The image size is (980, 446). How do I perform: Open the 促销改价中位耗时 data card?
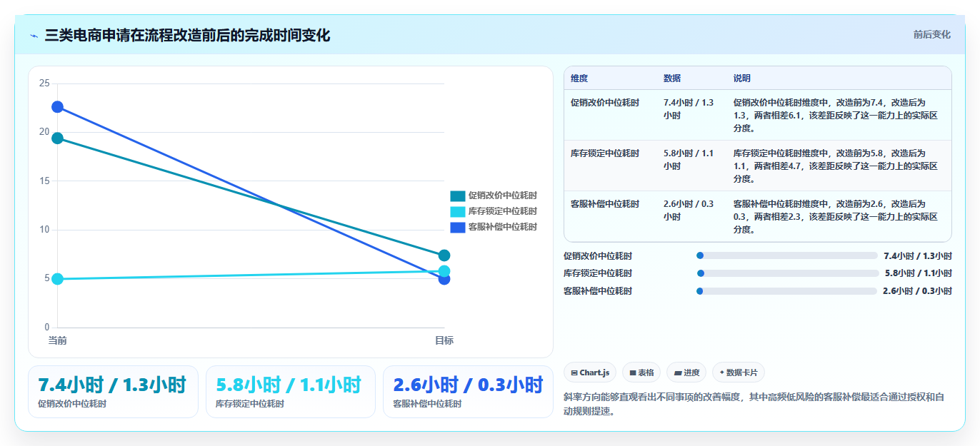click(x=113, y=392)
